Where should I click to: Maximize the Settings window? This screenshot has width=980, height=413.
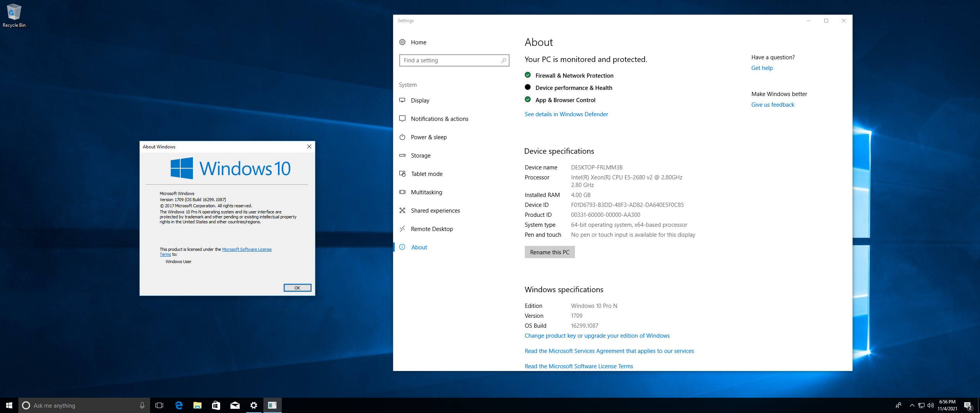(826, 21)
